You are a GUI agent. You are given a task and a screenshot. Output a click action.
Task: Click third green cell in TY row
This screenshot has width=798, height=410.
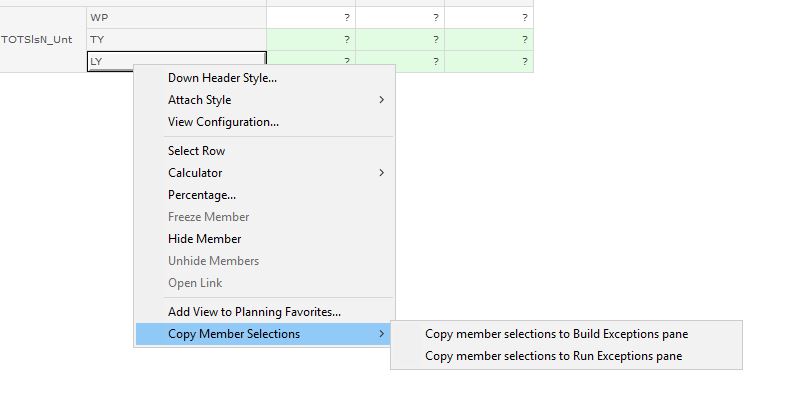point(489,39)
